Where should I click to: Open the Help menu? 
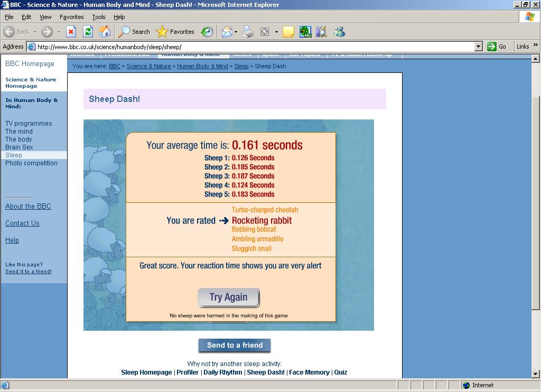pyautogui.click(x=119, y=17)
